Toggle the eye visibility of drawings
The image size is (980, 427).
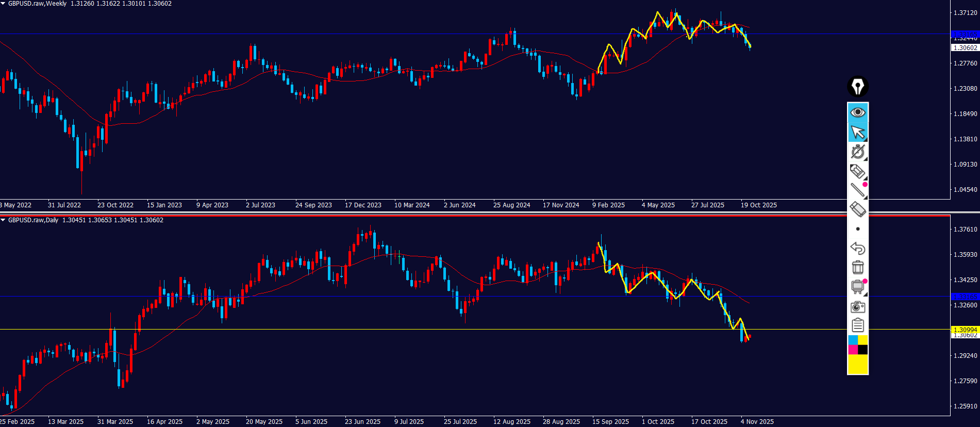857,112
